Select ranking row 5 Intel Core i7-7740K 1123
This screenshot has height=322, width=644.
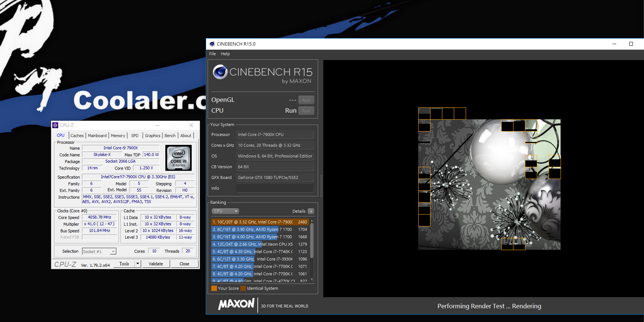click(x=260, y=252)
